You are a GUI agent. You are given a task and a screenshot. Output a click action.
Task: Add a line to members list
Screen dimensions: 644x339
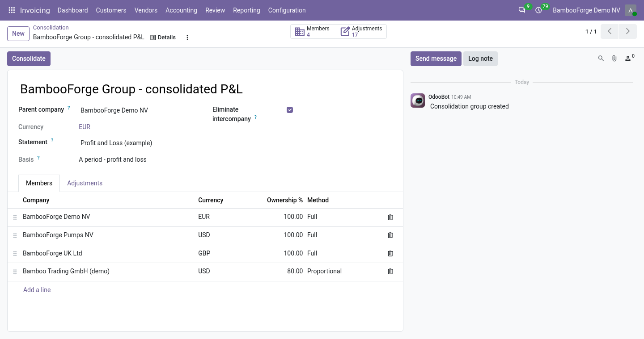point(37,290)
